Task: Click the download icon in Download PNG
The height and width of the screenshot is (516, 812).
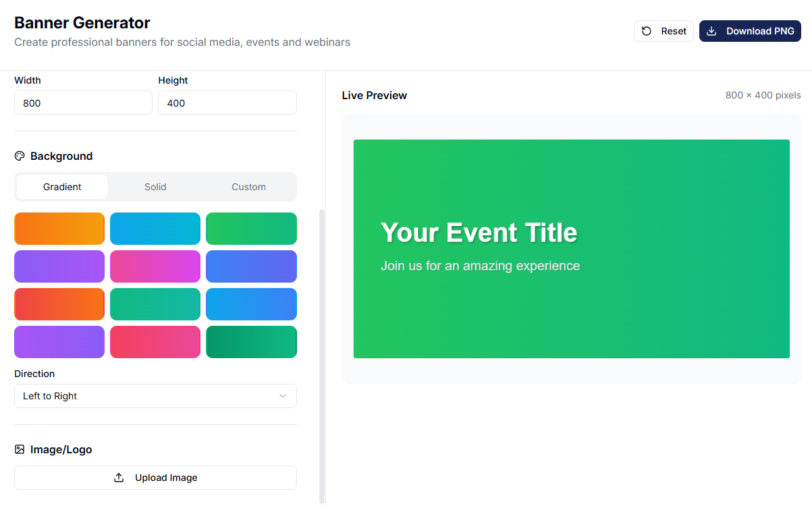Action: 711,31
